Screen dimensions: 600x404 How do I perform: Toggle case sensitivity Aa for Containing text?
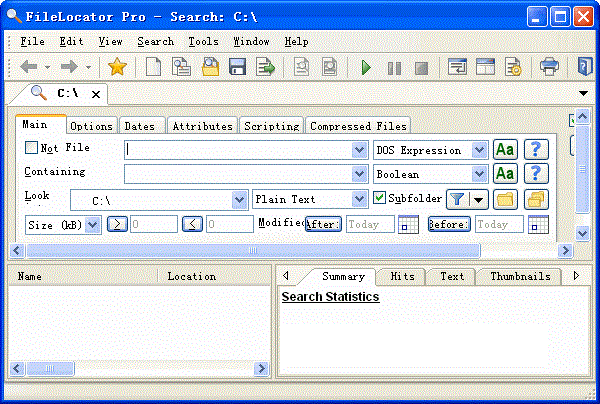click(x=505, y=174)
